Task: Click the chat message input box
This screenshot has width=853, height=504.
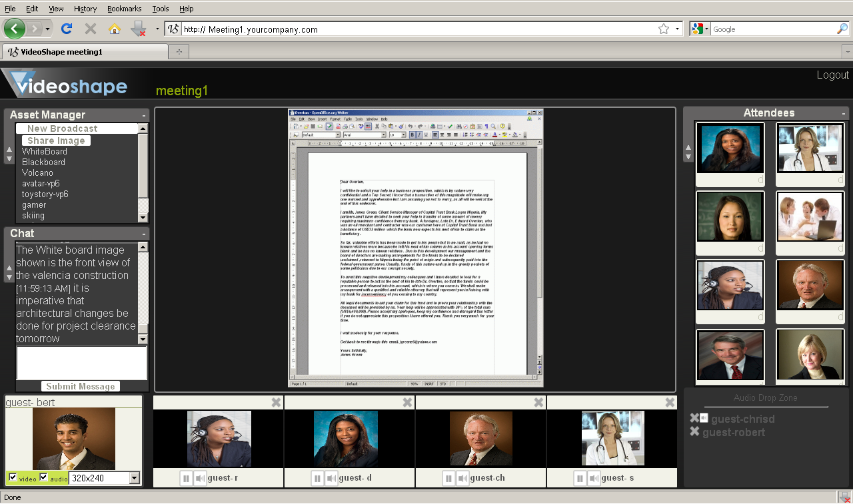Action: (x=81, y=363)
